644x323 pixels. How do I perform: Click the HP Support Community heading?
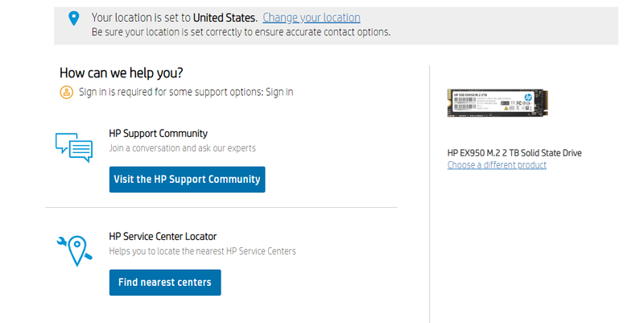(x=158, y=134)
